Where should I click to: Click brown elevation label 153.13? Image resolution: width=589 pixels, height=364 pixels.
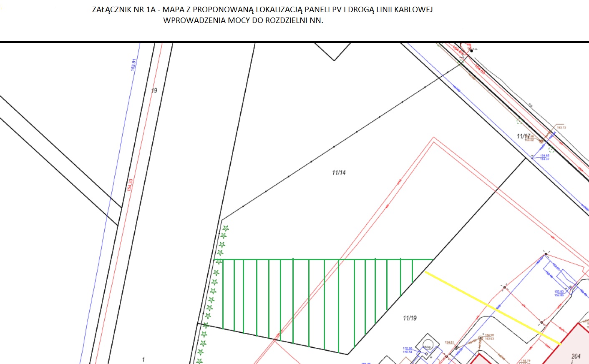561,128
